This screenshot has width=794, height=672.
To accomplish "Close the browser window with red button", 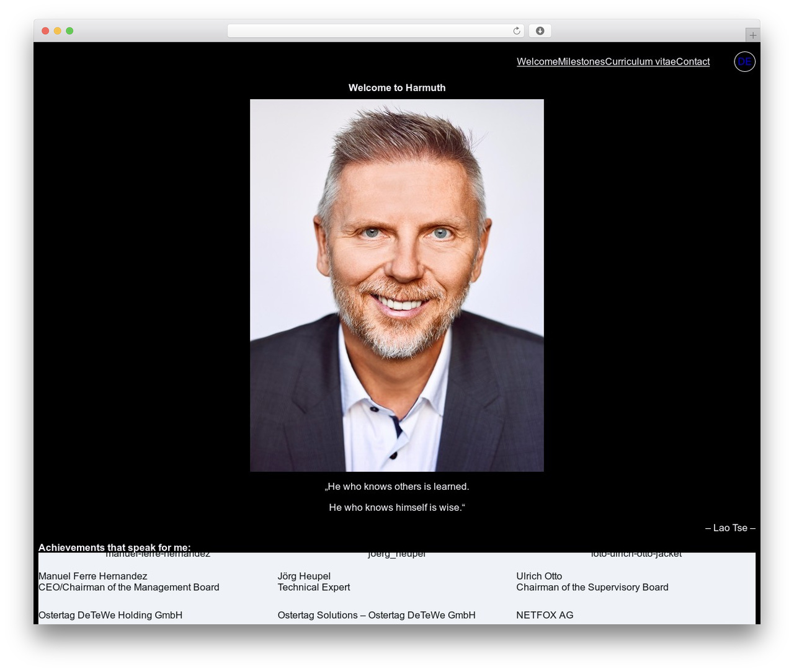I will point(45,31).
